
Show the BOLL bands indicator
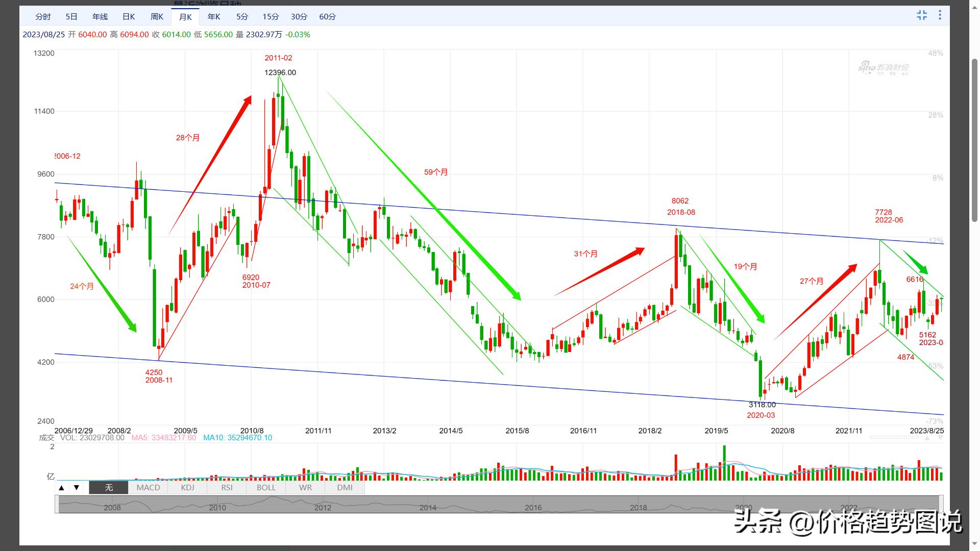pos(265,487)
